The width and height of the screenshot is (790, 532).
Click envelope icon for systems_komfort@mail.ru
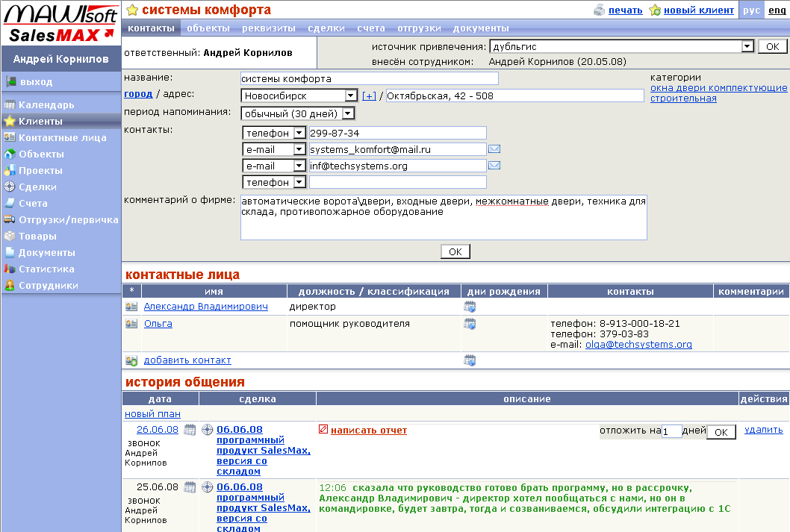[x=495, y=149]
